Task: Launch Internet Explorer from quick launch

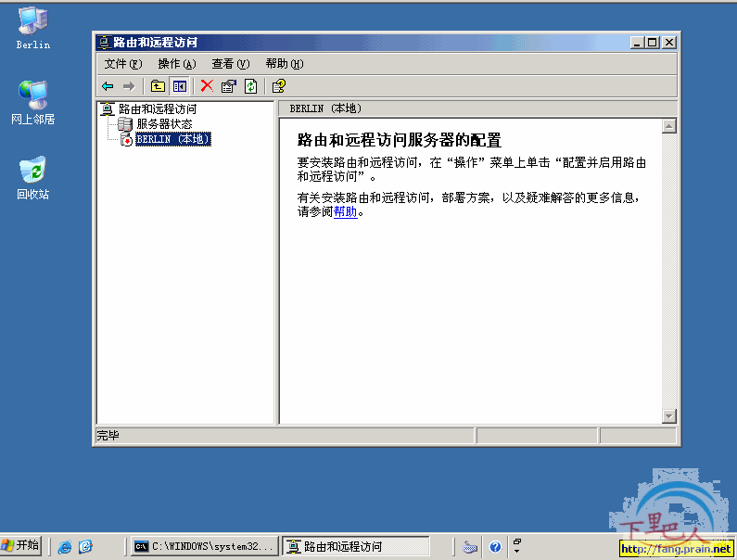Action: [x=65, y=547]
